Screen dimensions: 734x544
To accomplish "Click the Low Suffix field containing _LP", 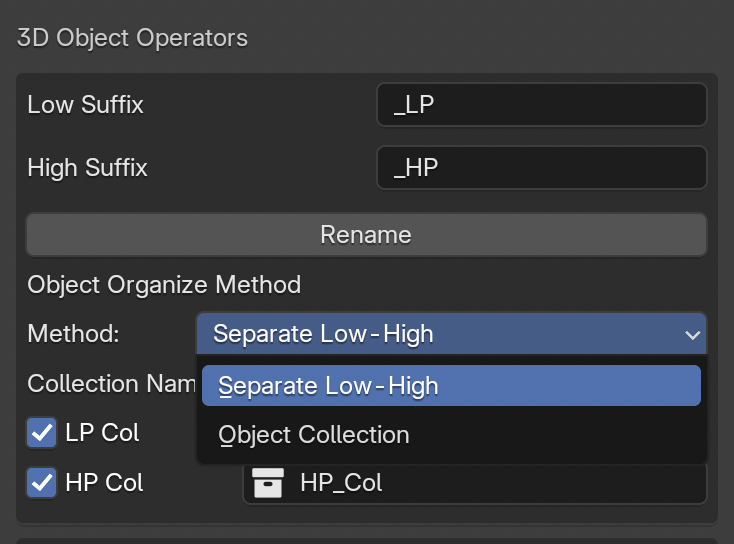I will point(541,104).
